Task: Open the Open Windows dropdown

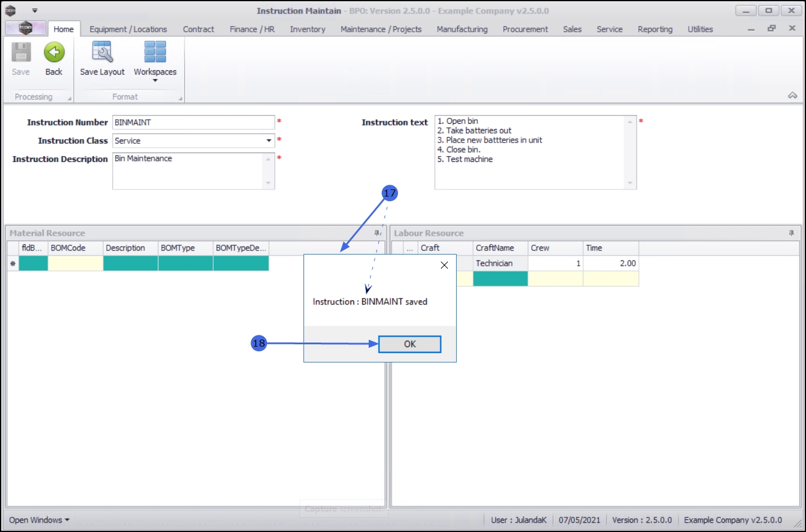Action: point(39,520)
